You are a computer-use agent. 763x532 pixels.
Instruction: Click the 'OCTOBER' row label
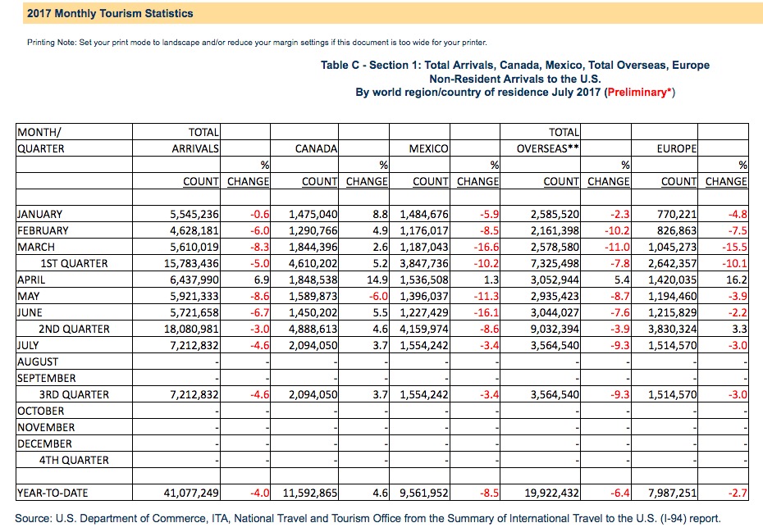(x=40, y=411)
